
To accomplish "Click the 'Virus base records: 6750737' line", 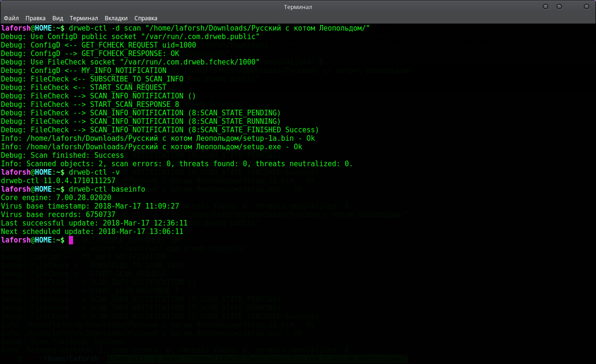I will [58, 215].
